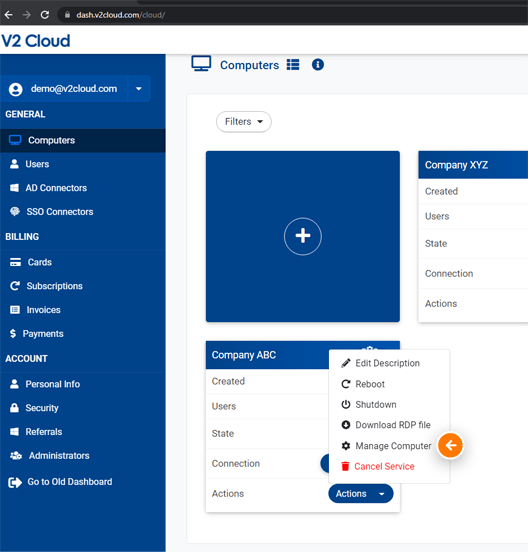Click the BILLING section heading
This screenshot has height=552, width=528.
point(22,237)
